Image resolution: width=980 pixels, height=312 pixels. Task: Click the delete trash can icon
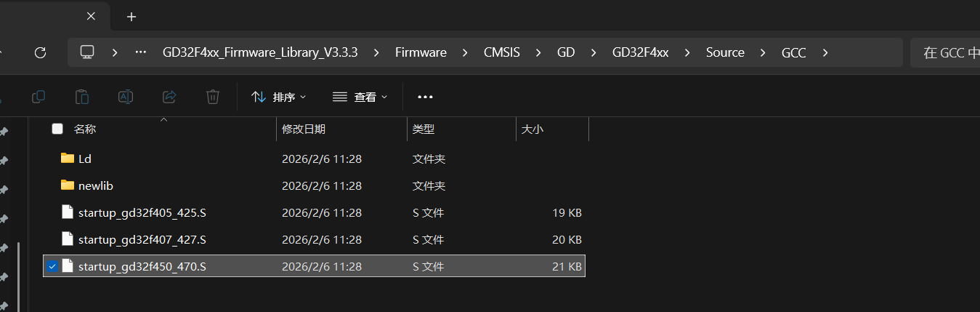pyautogui.click(x=213, y=97)
